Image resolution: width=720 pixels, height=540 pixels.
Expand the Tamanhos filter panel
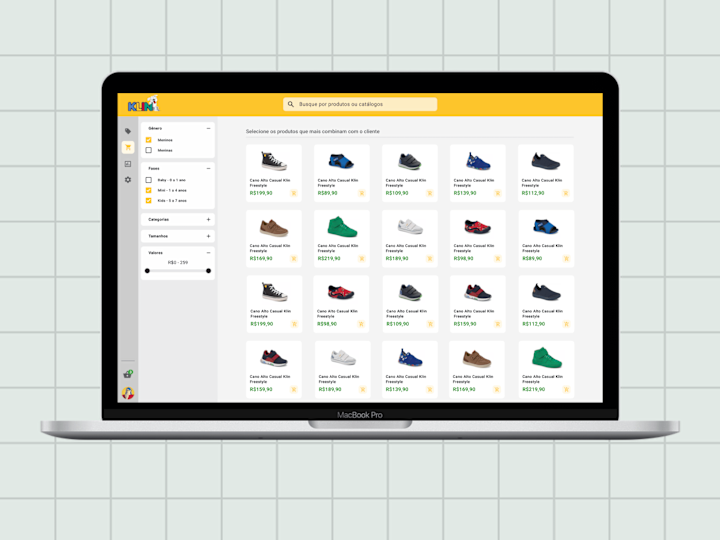208,236
